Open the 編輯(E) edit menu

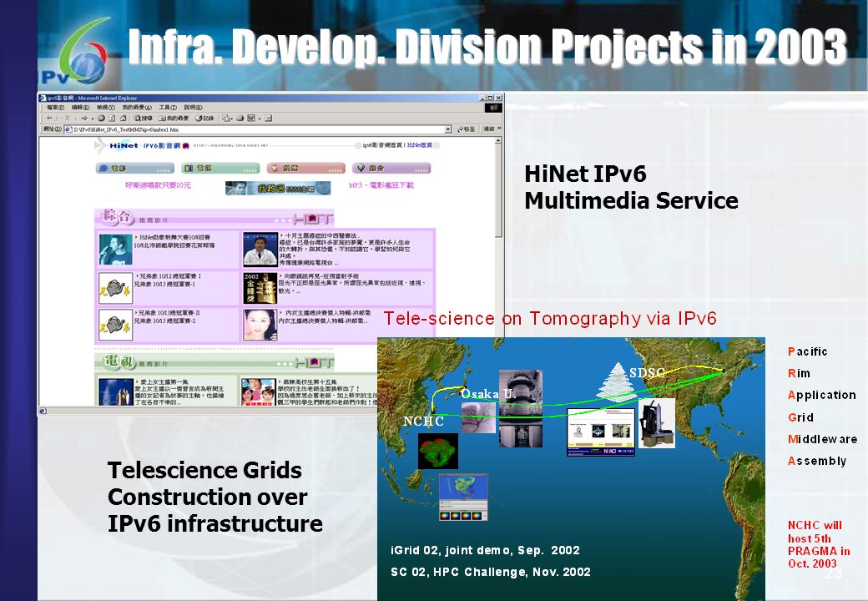click(x=81, y=108)
